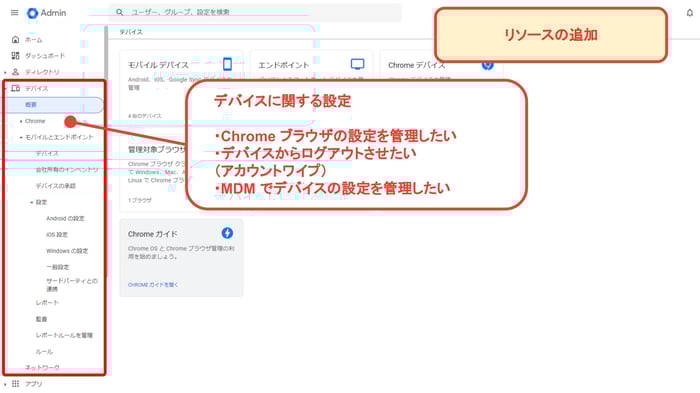Focus the ユーザー、グループ、設定を検索 search field

pyautogui.click(x=255, y=13)
